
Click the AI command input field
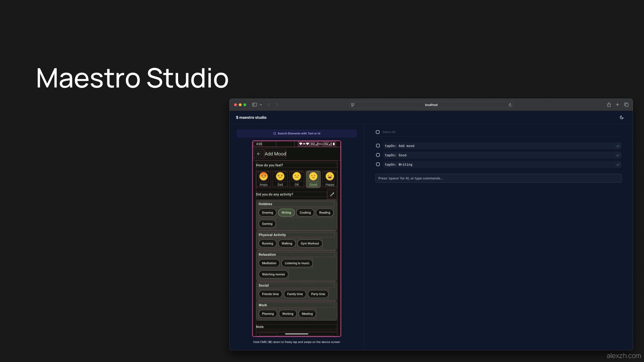(498, 178)
